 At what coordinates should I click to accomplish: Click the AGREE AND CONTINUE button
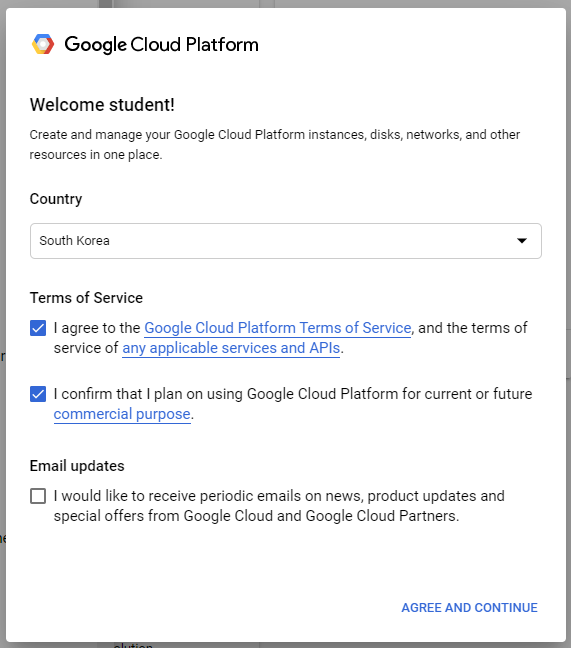coord(469,608)
